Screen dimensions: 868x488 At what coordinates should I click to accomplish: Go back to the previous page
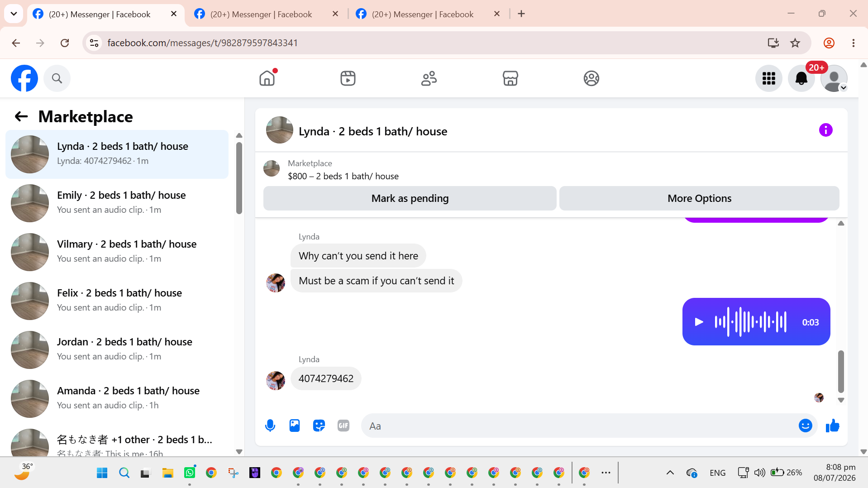[16, 43]
